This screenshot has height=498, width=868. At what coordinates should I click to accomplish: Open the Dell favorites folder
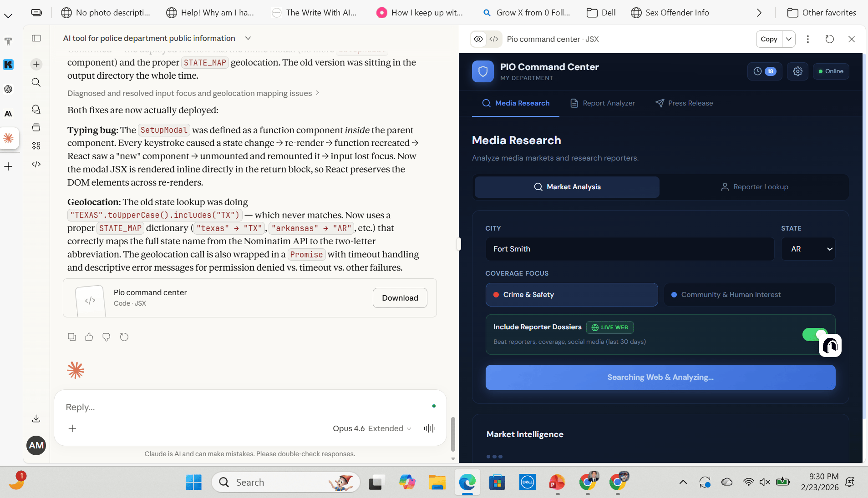click(x=601, y=13)
